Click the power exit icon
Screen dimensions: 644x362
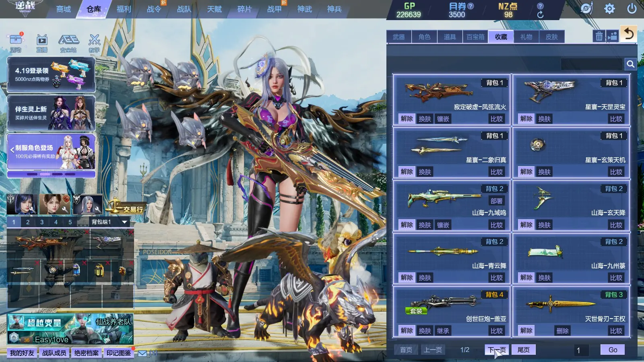point(632,8)
